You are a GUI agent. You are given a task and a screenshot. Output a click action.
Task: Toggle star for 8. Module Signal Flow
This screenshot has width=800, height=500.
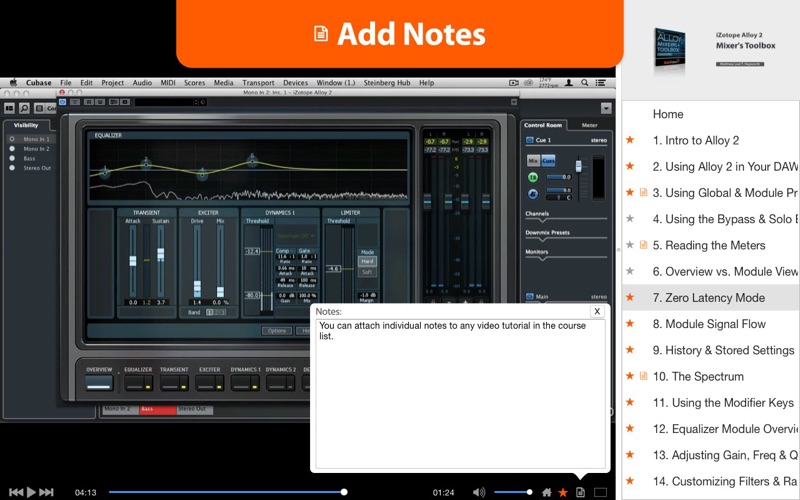[631, 323]
